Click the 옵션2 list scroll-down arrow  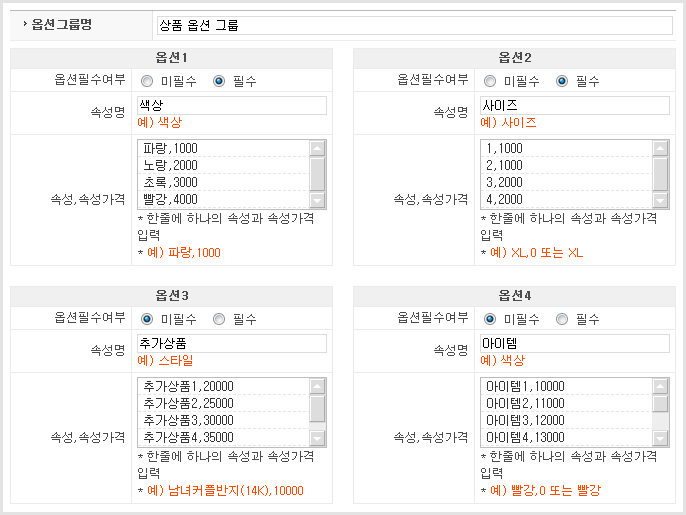660,200
